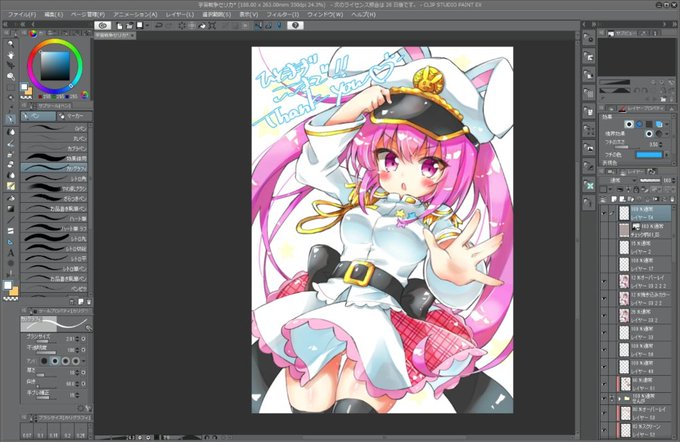The image size is (680, 442).
Task: Click the color wheel saturation square
Action: click(55, 66)
